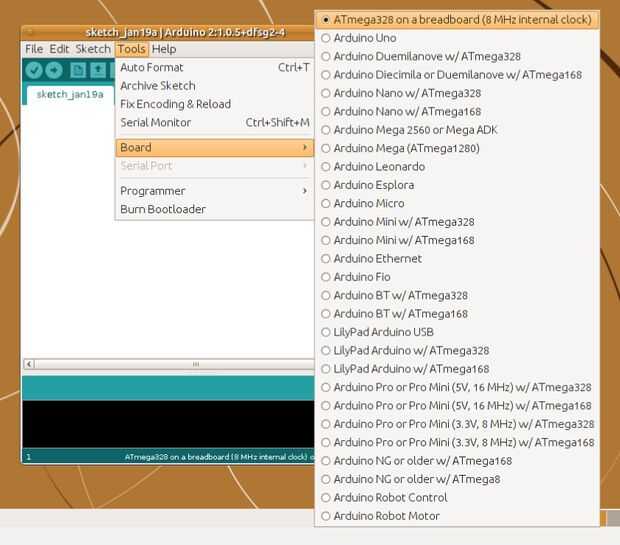Open Serial Monitor from Tools menu

(x=215, y=123)
